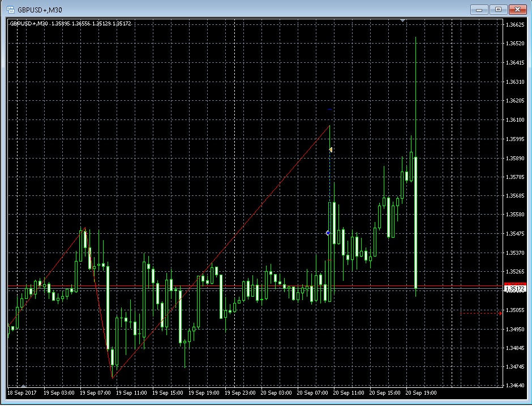This screenshot has width=532, height=406.
Task: Click the 1.34950 price scale label
Action: [x=514, y=330]
